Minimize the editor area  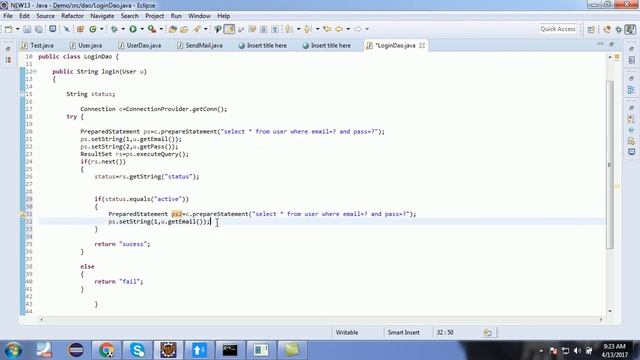[600, 44]
